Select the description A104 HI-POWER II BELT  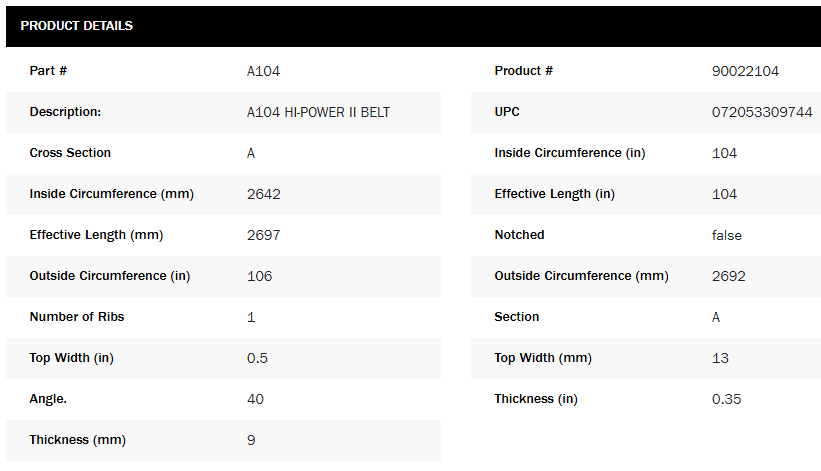click(x=318, y=112)
